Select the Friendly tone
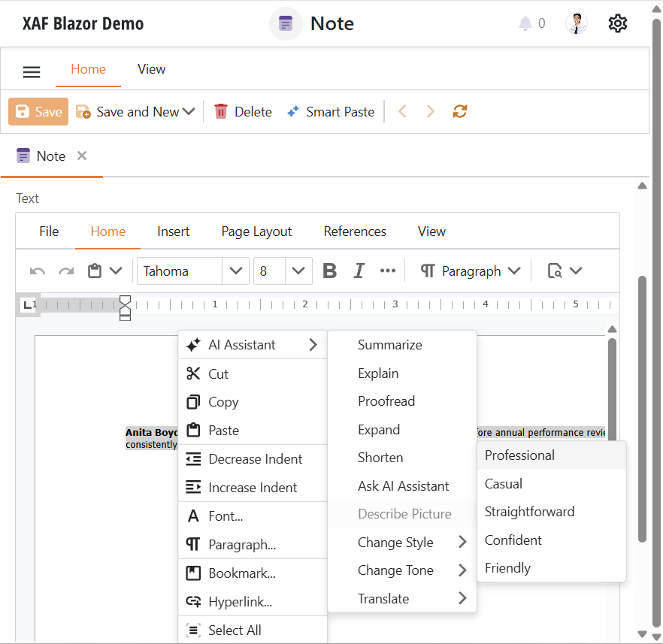Screen dimensions: 663x644 pos(552,568)
